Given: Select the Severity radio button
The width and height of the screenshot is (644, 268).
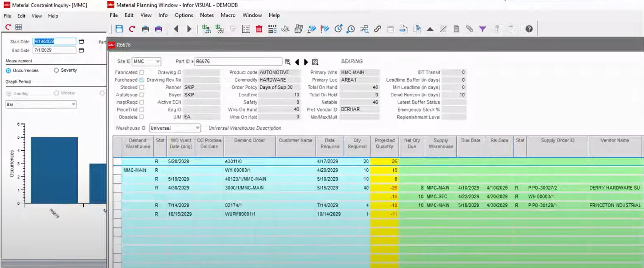Looking at the screenshot, I should pos(56,70).
